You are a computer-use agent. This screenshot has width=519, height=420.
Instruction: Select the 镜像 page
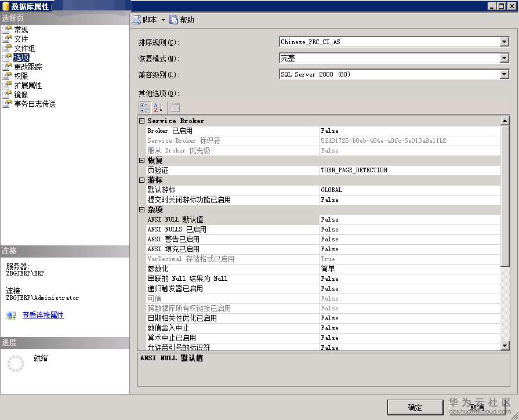21,95
